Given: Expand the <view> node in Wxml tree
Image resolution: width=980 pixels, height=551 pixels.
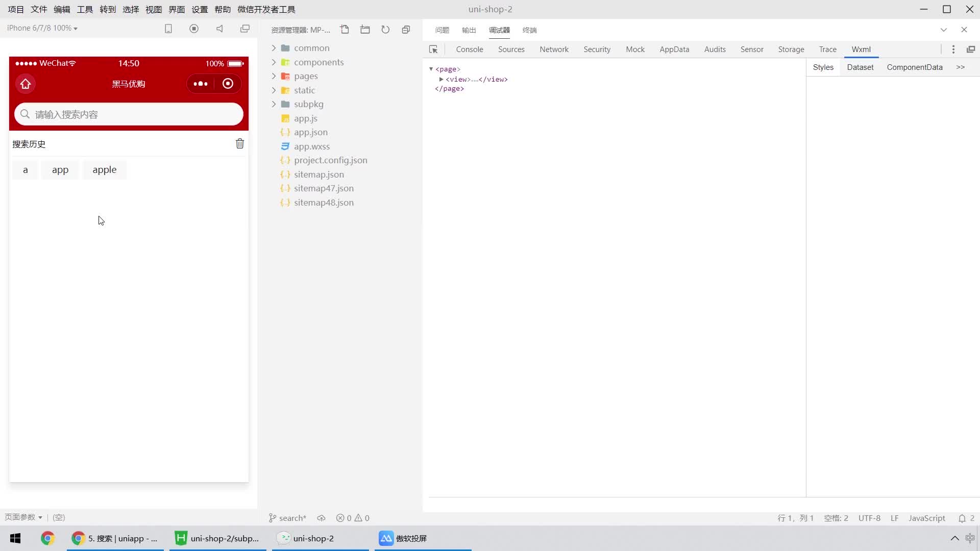Looking at the screenshot, I should (x=441, y=79).
